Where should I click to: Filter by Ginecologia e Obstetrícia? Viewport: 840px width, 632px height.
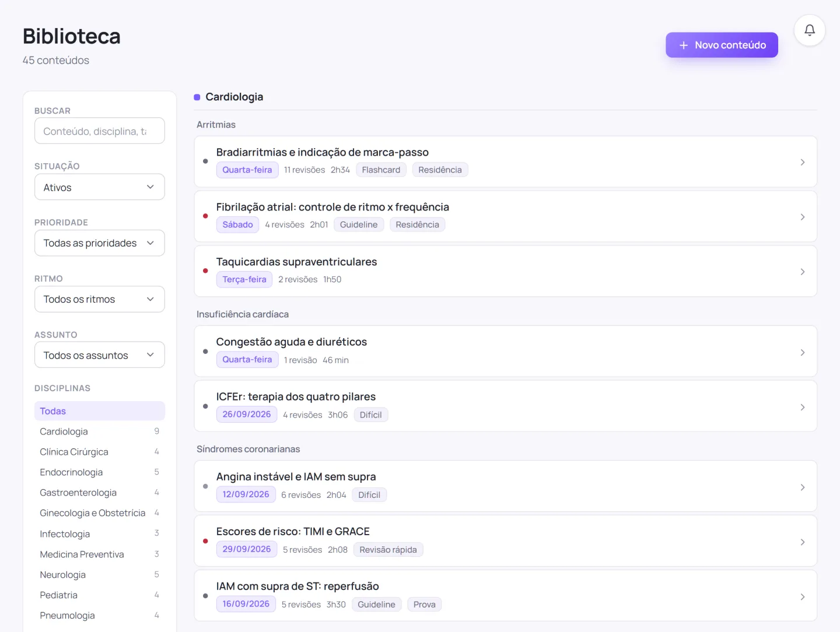pos(100,513)
